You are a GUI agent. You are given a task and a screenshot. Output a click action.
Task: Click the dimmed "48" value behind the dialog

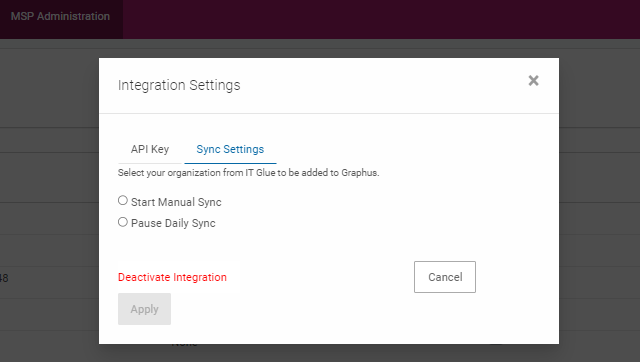(4, 278)
